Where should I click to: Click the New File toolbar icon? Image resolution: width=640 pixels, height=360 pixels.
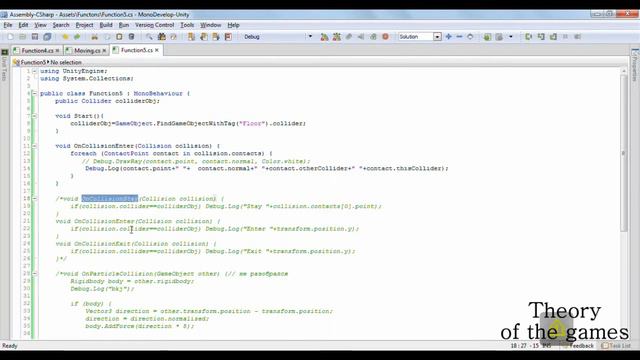11,37
